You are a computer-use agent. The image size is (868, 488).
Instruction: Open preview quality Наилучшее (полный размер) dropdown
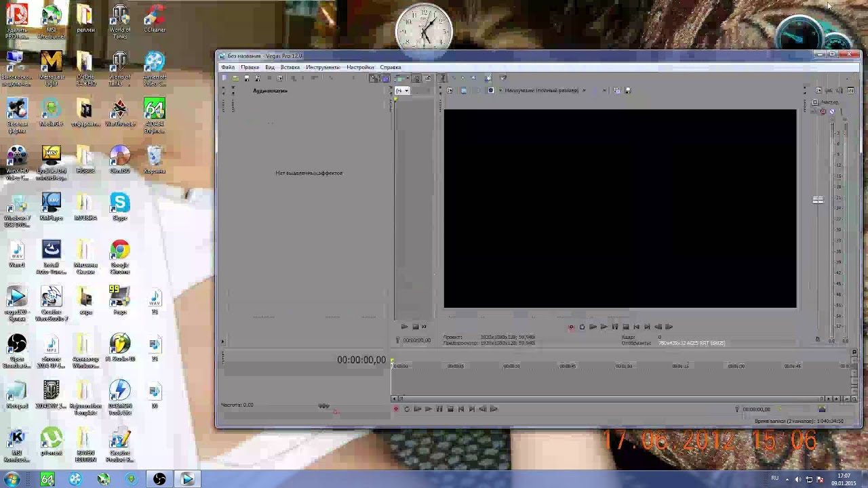pyautogui.click(x=546, y=90)
